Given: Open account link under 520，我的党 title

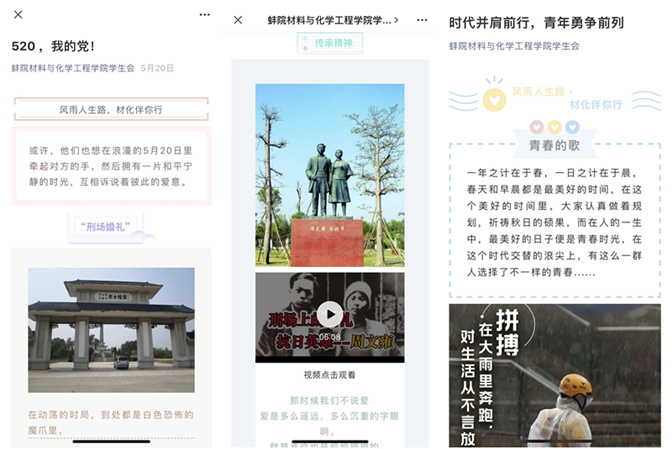Looking at the screenshot, I should [x=73, y=68].
